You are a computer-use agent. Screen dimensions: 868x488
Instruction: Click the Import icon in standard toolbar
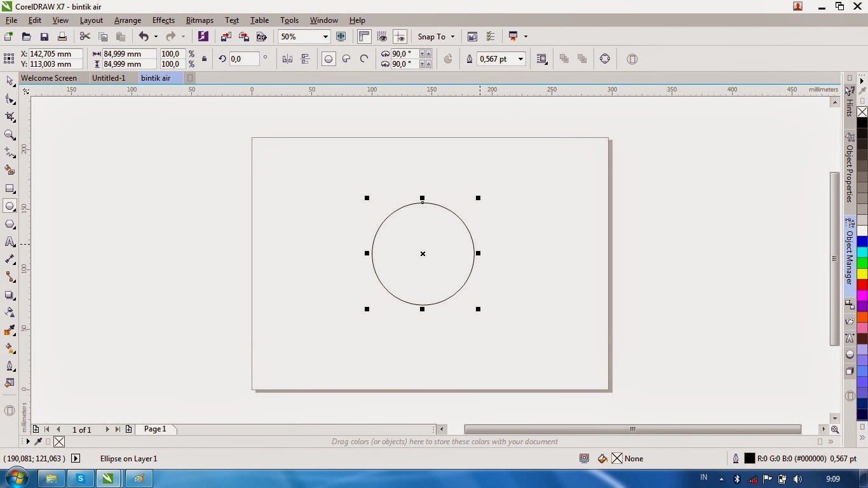coord(226,37)
